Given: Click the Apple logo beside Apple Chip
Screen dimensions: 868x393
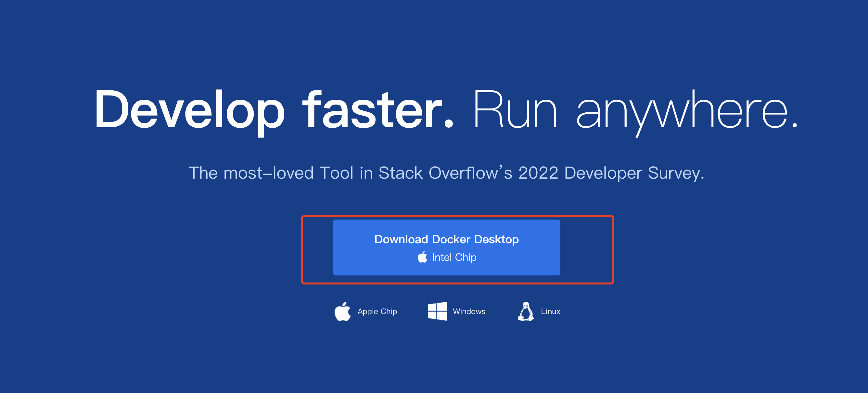Looking at the screenshot, I should coord(342,311).
